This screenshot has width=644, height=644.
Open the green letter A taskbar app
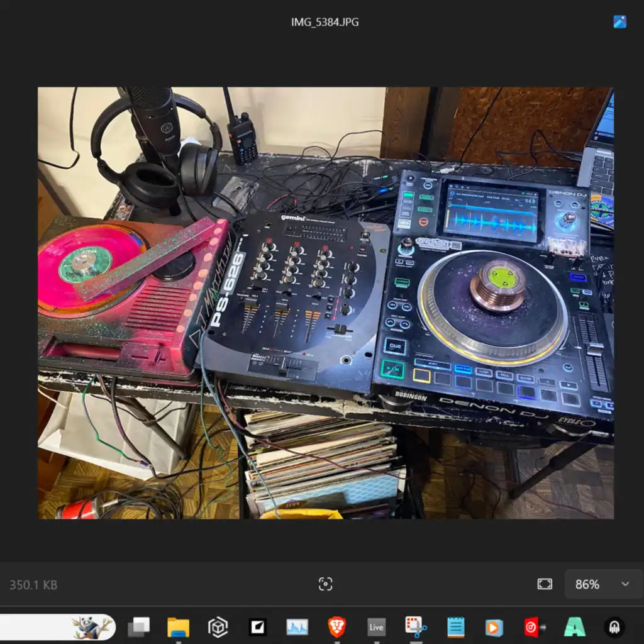[x=575, y=627]
